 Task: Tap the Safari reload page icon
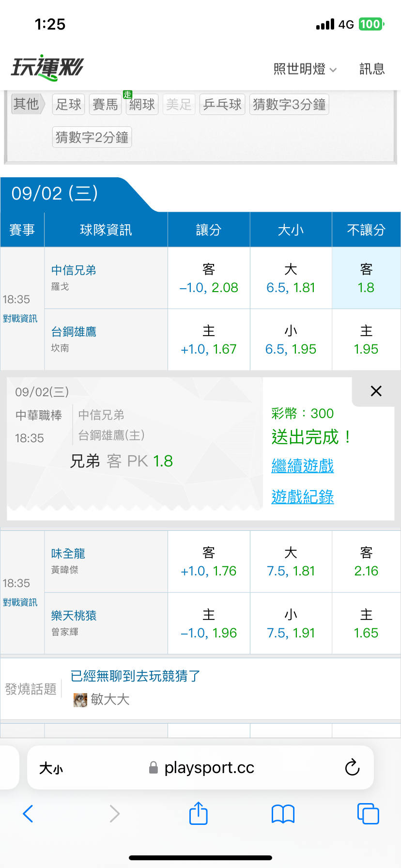352,767
